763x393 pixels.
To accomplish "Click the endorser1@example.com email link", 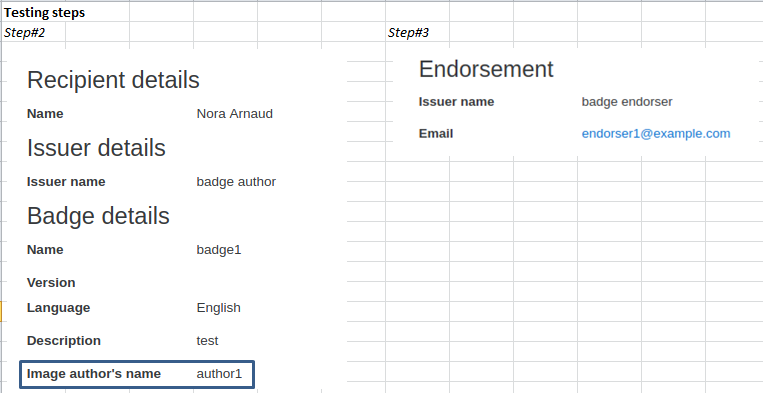I will tap(656, 134).
